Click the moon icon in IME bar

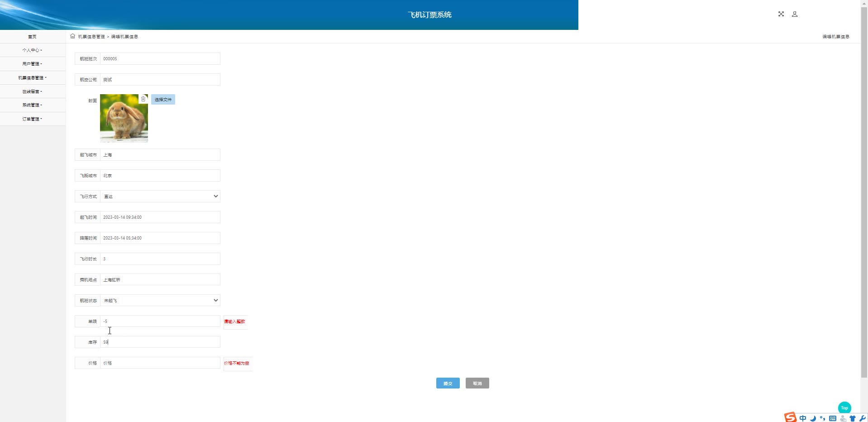(x=813, y=418)
